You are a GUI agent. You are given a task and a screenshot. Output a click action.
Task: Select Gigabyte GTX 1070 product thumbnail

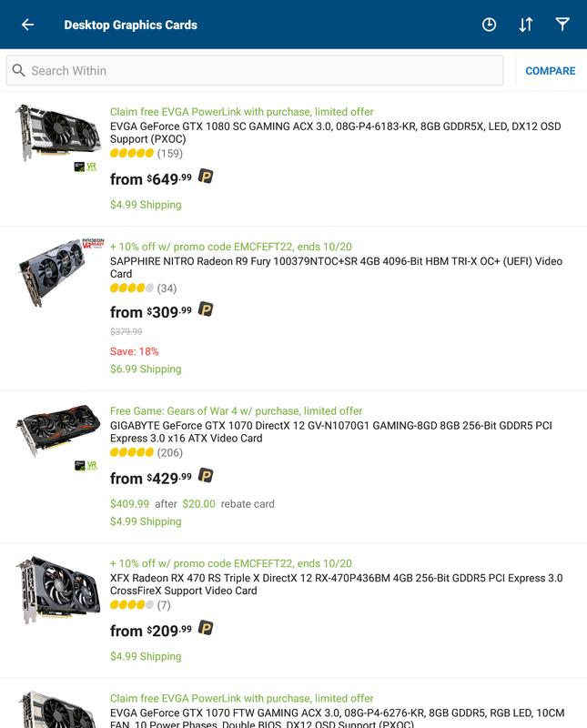coord(58,430)
